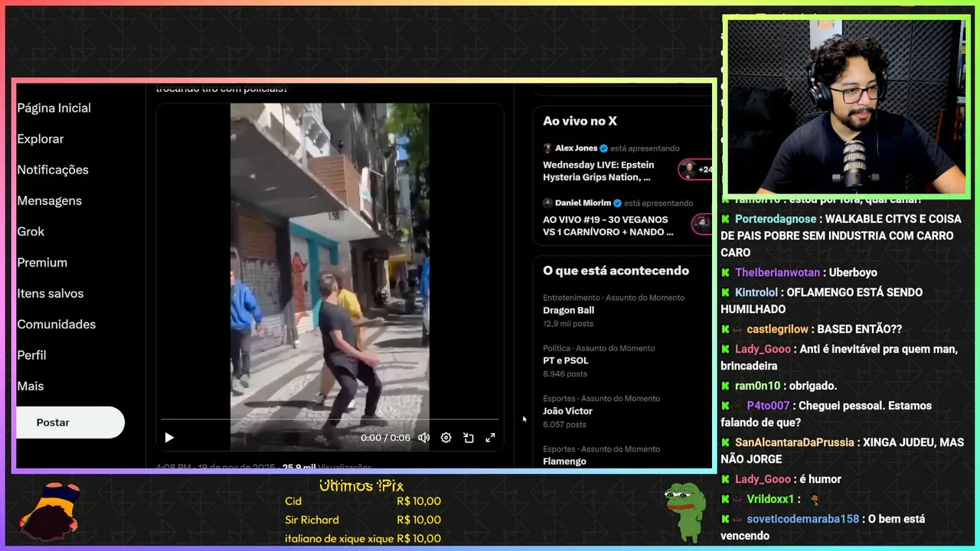The height and width of the screenshot is (551, 980).
Task: Open Mensagens
Action: click(x=50, y=201)
